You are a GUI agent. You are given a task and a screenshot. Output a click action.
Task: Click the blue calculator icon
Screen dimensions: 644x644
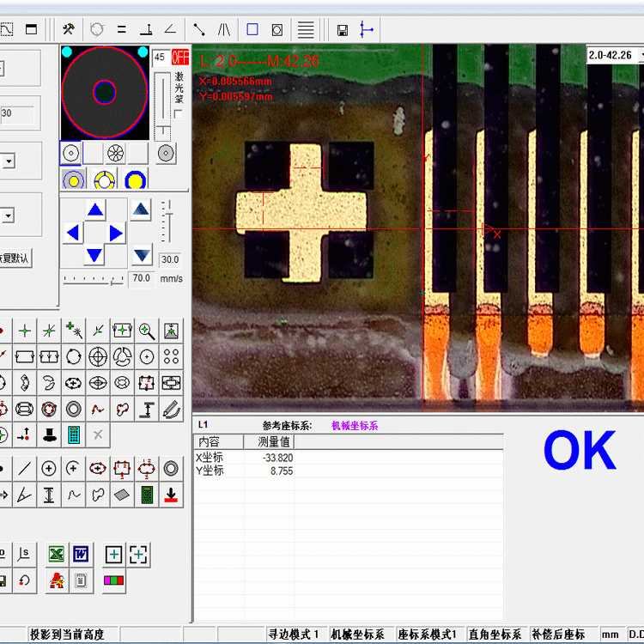[74, 434]
